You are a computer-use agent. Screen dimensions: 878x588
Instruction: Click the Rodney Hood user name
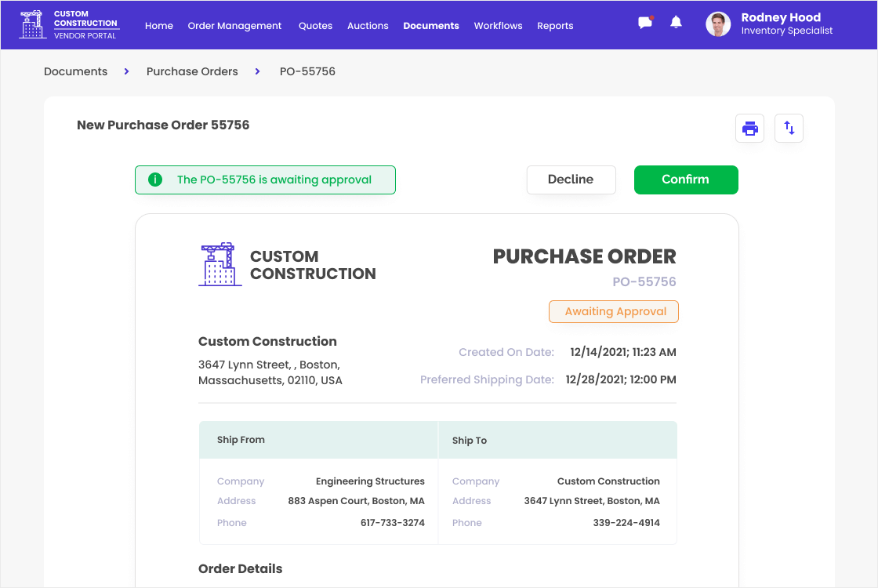(781, 17)
